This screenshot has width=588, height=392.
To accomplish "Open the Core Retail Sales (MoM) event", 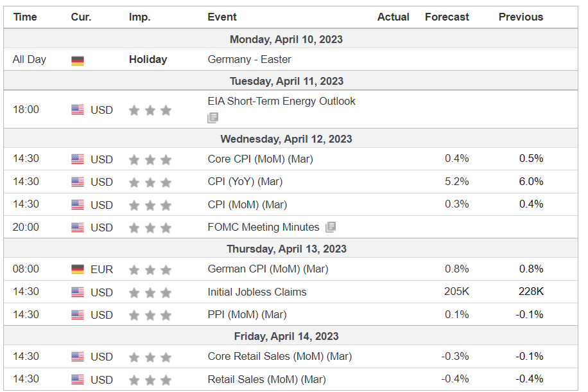I will coord(280,356).
